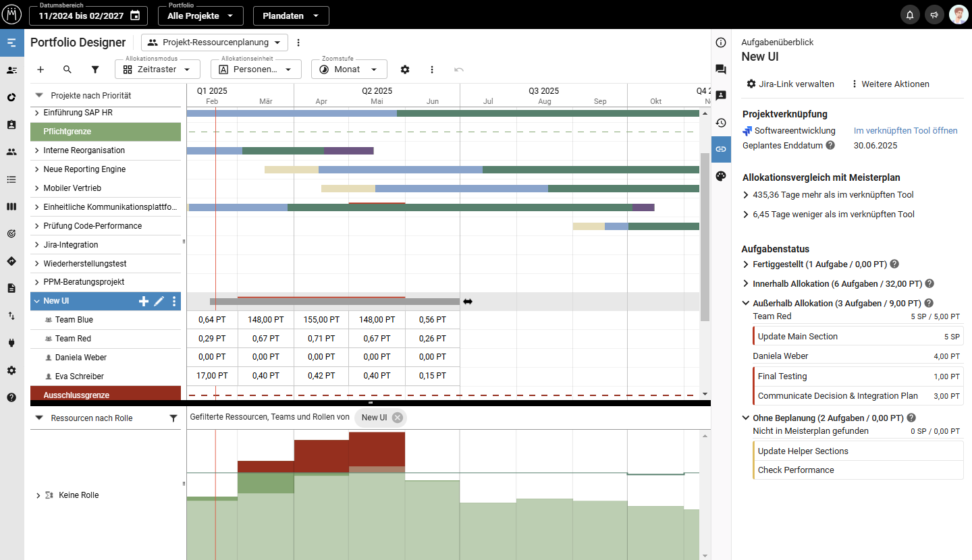Select the link icon in right panel
The height and width of the screenshot is (560, 972).
(x=721, y=149)
